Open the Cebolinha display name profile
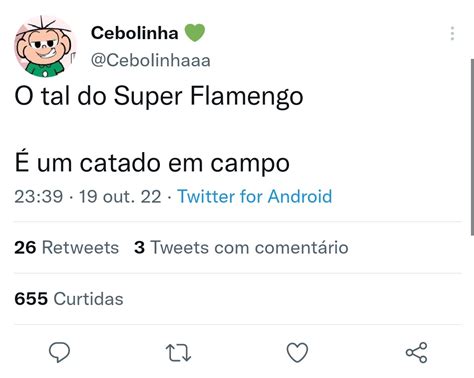Screen dimensions: 474x378 [135, 33]
